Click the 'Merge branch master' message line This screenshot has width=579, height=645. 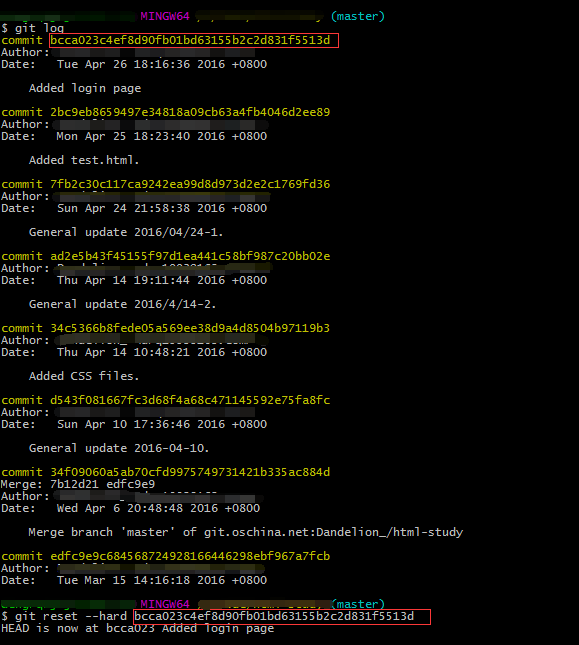coord(246,532)
